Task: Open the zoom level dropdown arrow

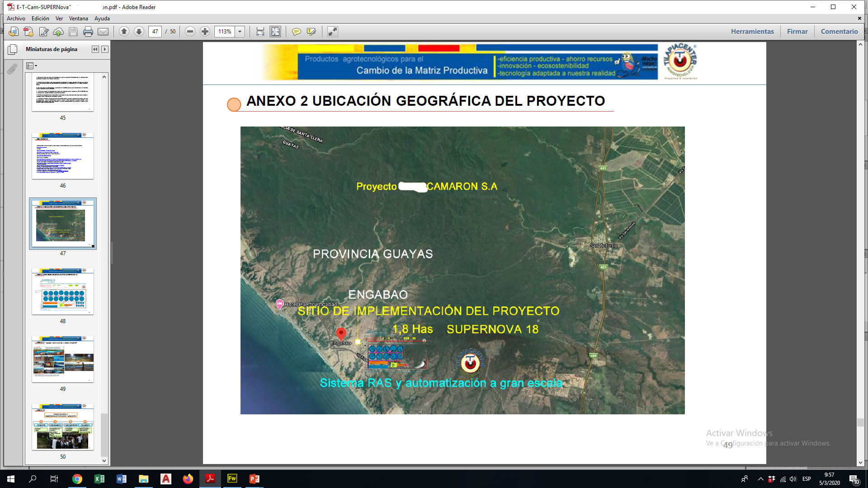Action: [240, 32]
